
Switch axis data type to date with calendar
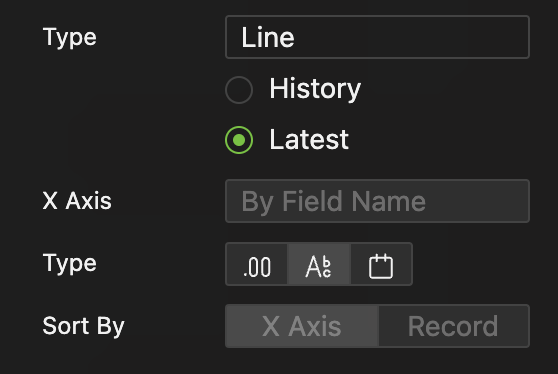click(x=381, y=264)
